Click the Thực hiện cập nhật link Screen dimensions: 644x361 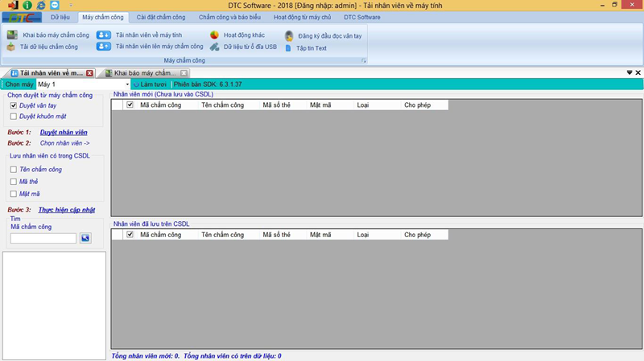pos(67,210)
